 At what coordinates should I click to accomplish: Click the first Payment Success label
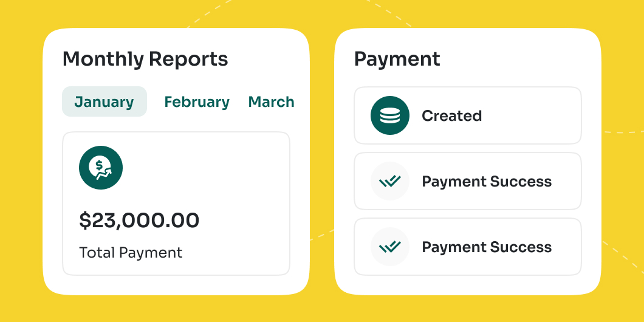click(487, 182)
